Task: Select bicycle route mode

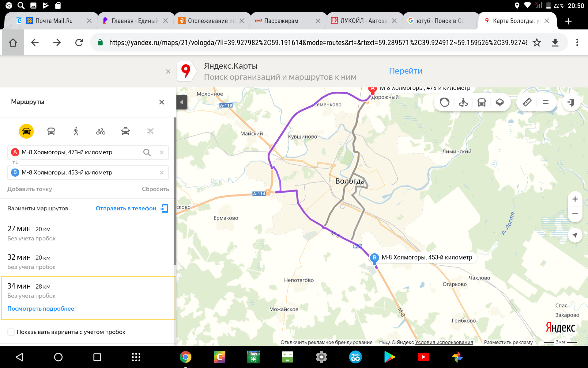Action: point(101,131)
